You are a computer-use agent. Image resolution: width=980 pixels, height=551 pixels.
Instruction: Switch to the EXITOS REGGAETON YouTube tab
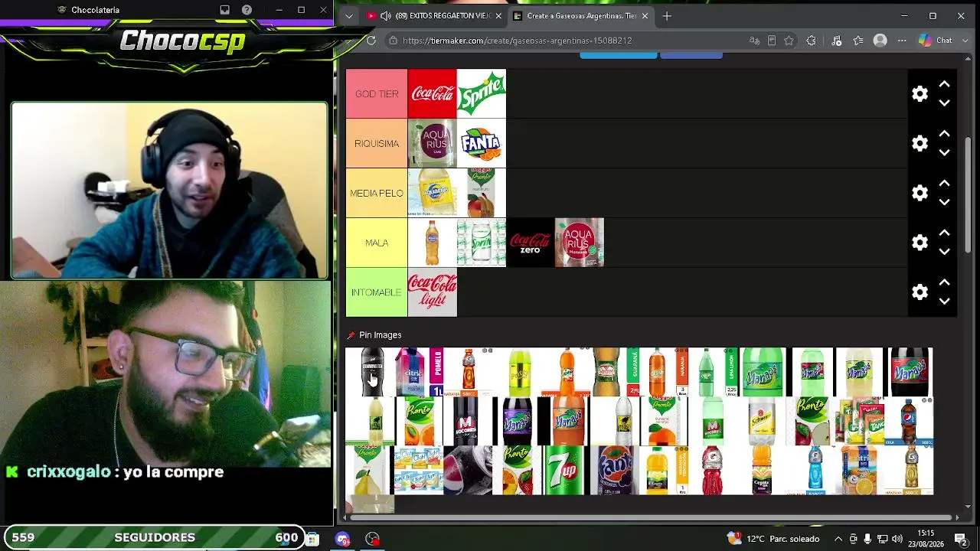(433, 16)
